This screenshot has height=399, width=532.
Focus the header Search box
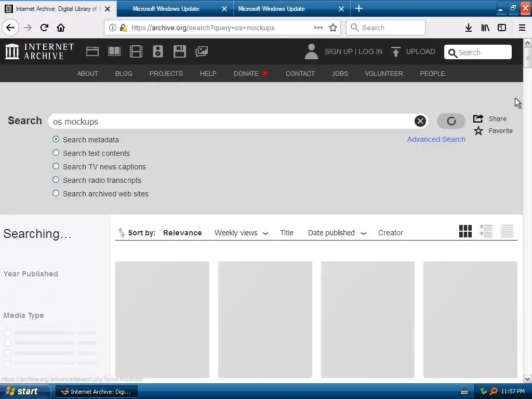coord(478,52)
